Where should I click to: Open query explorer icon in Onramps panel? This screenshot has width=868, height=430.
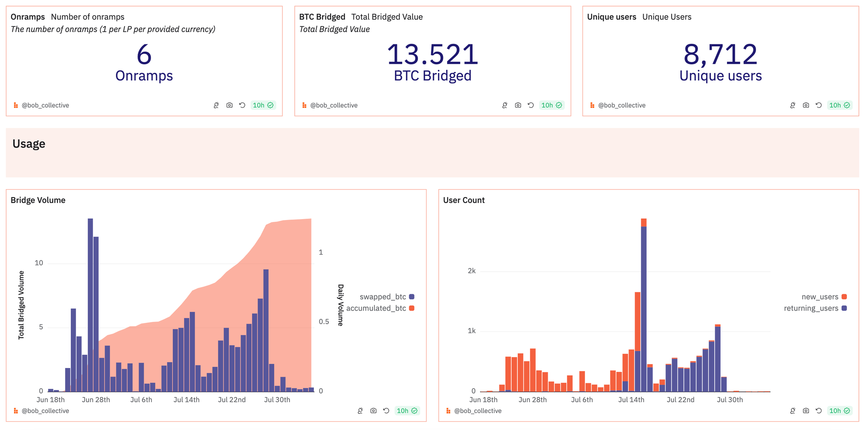click(x=216, y=105)
